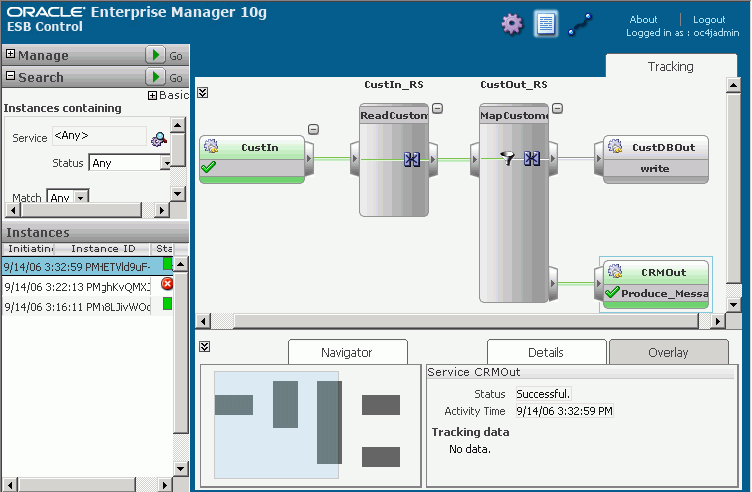Click green status icon of 3:32:59 instance
The height and width of the screenshot is (492, 752).
pos(167,264)
